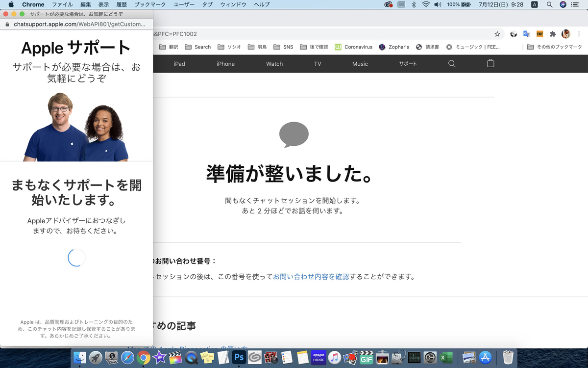588x368 pixels.
Task: Open the Music tab in Apple navigation
Action: (360, 64)
